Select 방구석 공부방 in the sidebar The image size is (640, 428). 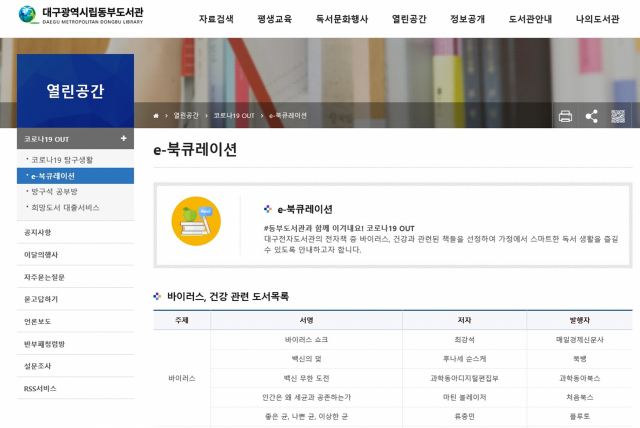tap(55, 191)
